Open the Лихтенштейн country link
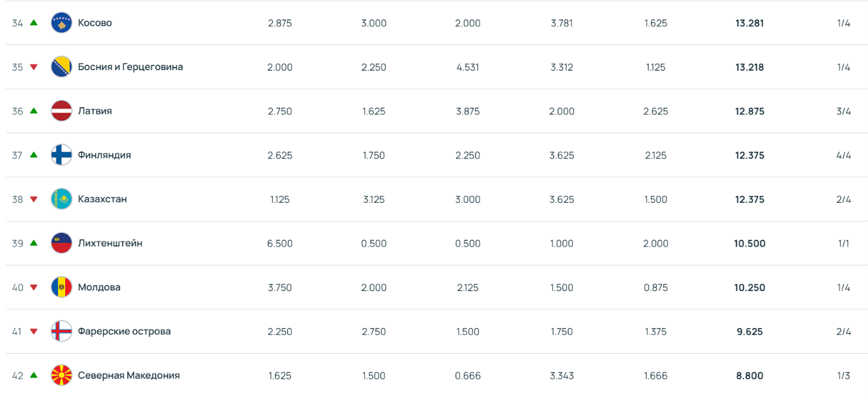This screenshot has width=868, height=395. click(x=110, y=243)
